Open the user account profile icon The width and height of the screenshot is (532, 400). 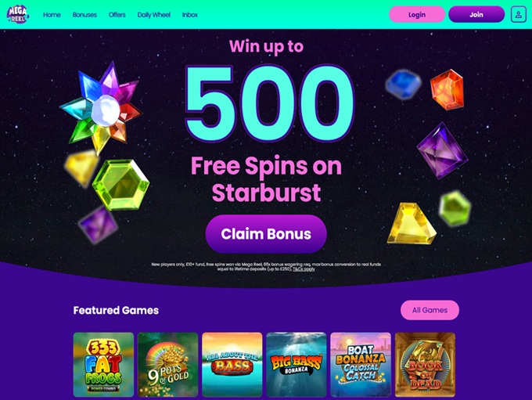(519, 15)
